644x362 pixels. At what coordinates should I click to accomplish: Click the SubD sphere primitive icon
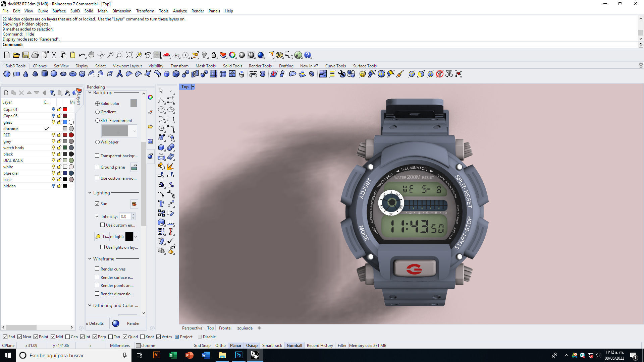click(x=54, y=74)
